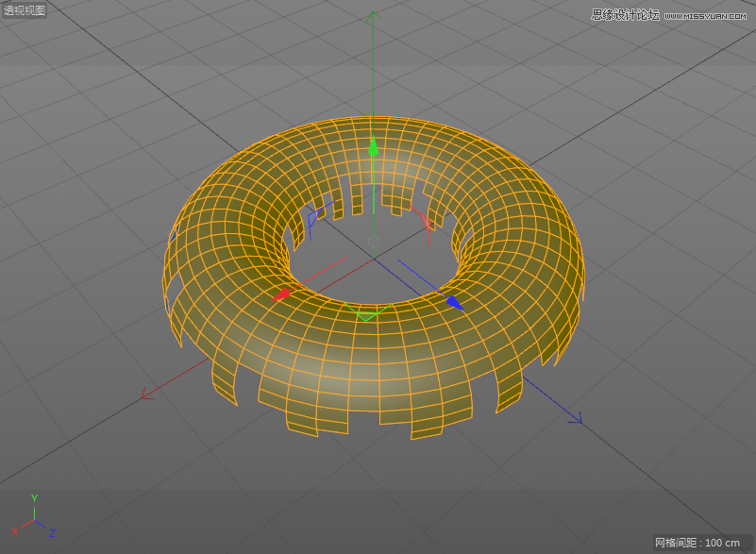Click the world X-axis red arrowhead on floor
Screen dimensions: 756x554
(x=146, y=395)
